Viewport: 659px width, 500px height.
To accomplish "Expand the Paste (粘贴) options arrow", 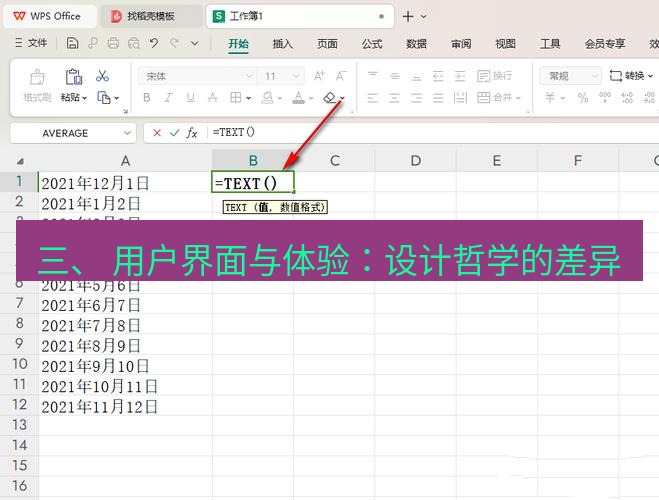I will pyautogui.click(x=84, y=98).
